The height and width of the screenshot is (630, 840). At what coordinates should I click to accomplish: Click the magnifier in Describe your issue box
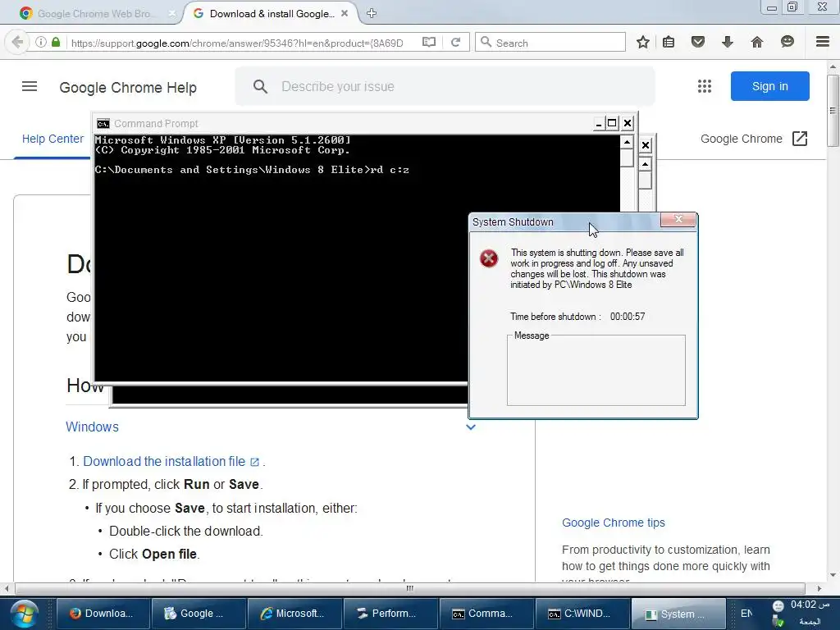(x=260, y=86)
